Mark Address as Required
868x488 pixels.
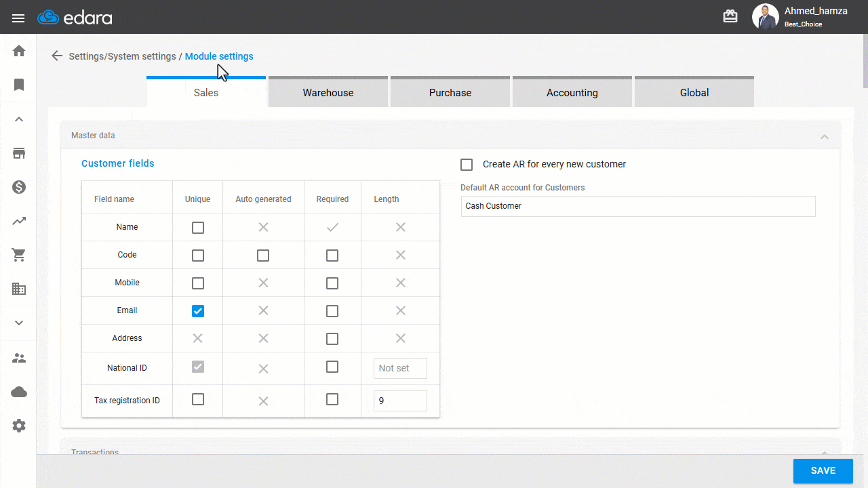[x=332, y=339]
